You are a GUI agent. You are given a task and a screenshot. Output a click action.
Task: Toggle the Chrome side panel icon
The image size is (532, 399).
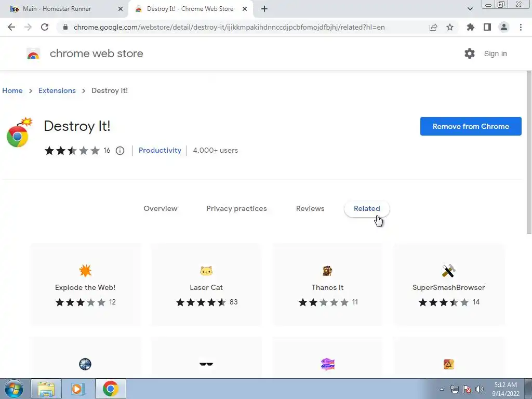[x=487, y=27]
